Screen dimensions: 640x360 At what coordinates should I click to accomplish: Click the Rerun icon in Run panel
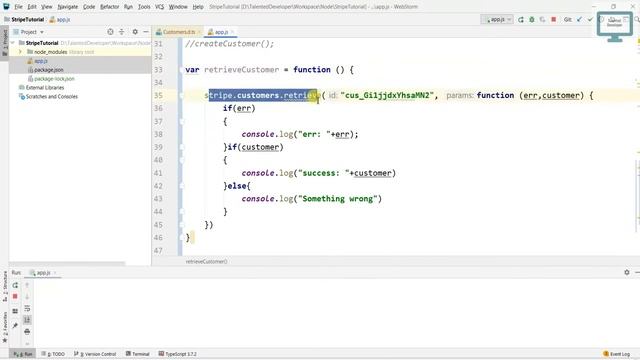[15, 285]
